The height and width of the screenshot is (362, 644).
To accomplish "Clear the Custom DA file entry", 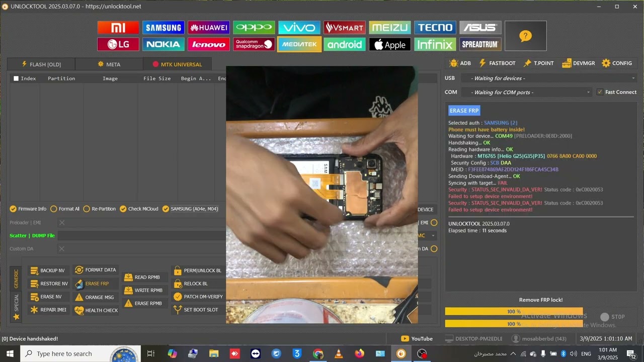I will click(x=62, y=248).
